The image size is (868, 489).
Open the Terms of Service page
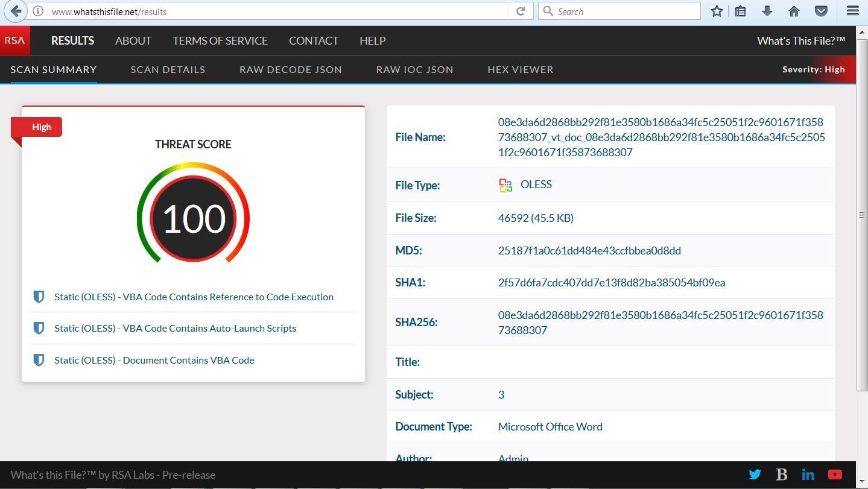point(220,40)
